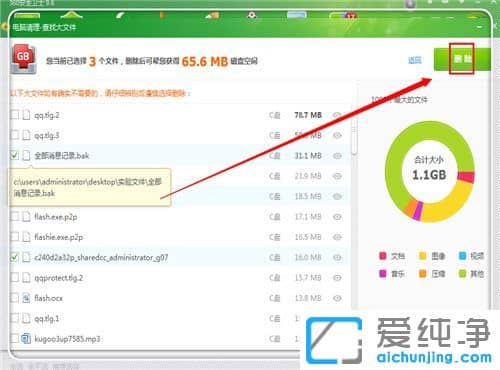500x370 pixels.
Task: Click the 1.1GB total in the donut chart
Action: (x=429, y=175)
